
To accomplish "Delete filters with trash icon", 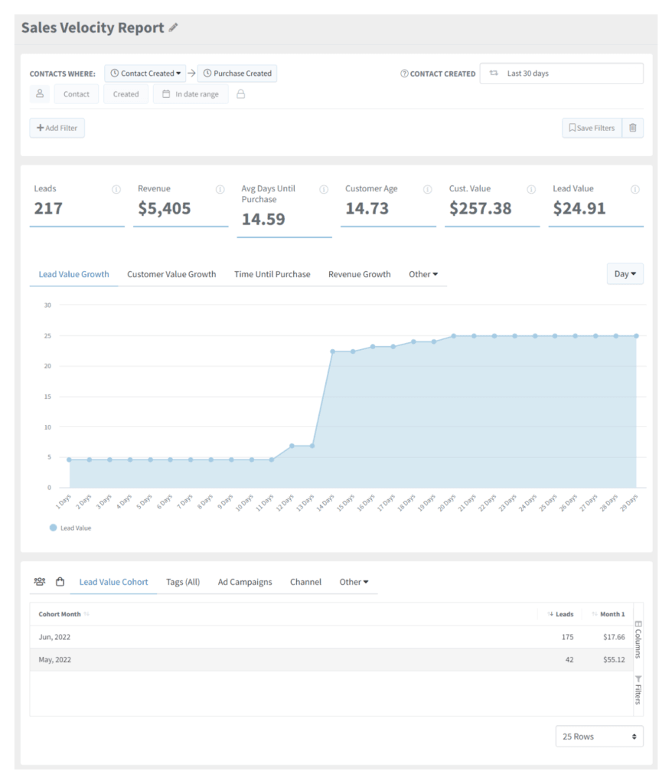I will tap(632, 128).
